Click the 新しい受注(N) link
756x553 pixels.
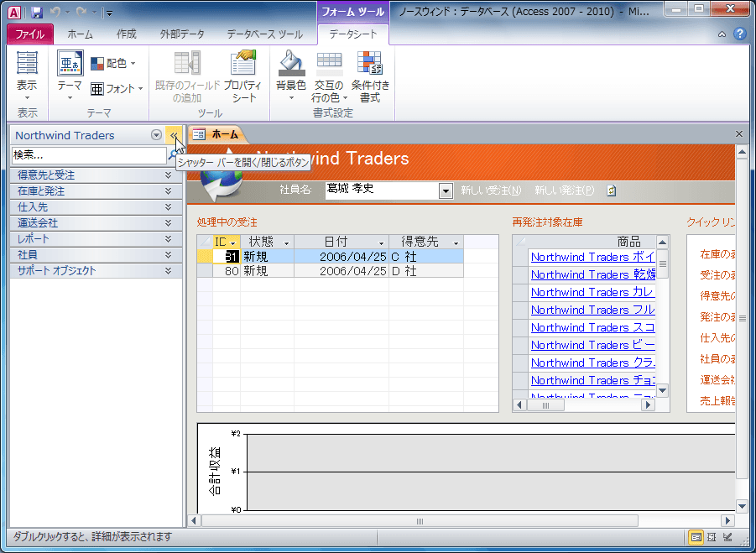[491, 190]
